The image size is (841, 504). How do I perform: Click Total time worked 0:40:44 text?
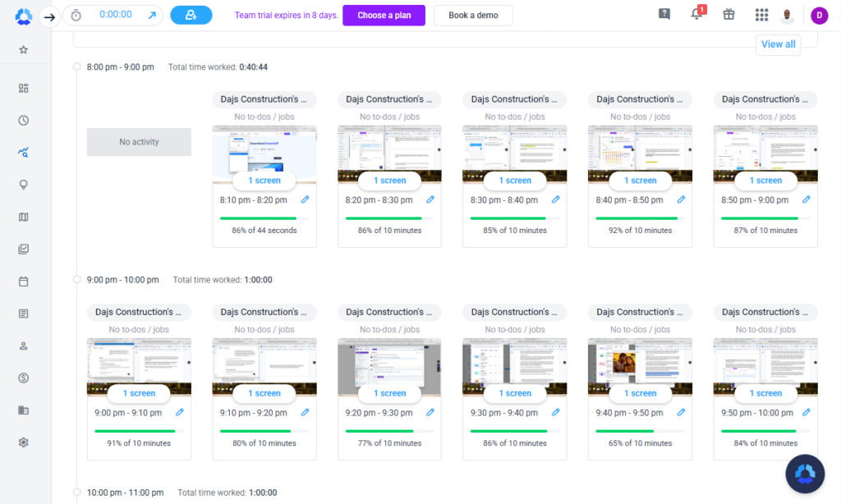[x=218, y=67]
